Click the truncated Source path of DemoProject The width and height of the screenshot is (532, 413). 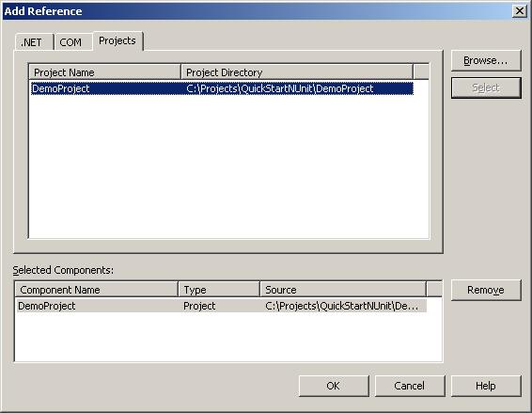point(341,306)
